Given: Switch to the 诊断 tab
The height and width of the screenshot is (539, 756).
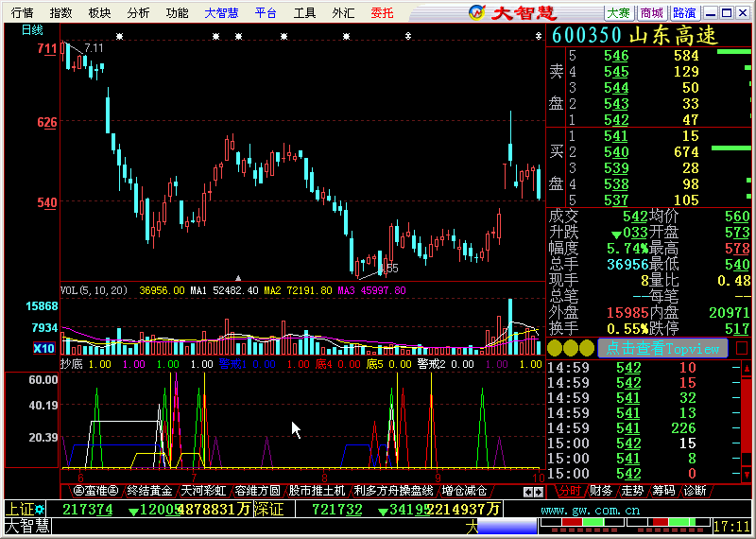Looking at the screenshot, I should point(695,491).
